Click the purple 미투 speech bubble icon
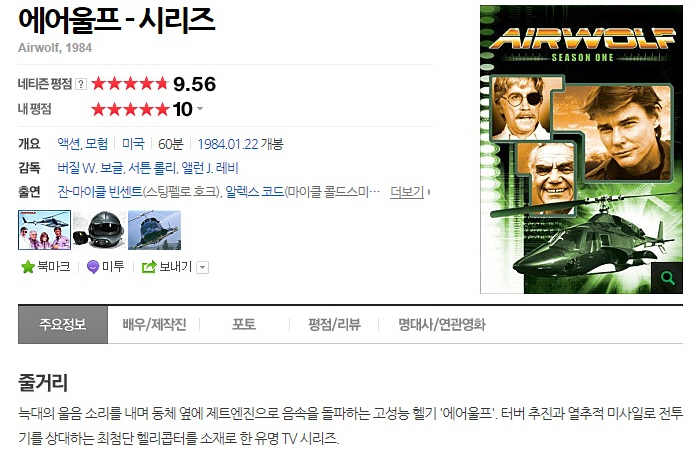 [93, 267]
